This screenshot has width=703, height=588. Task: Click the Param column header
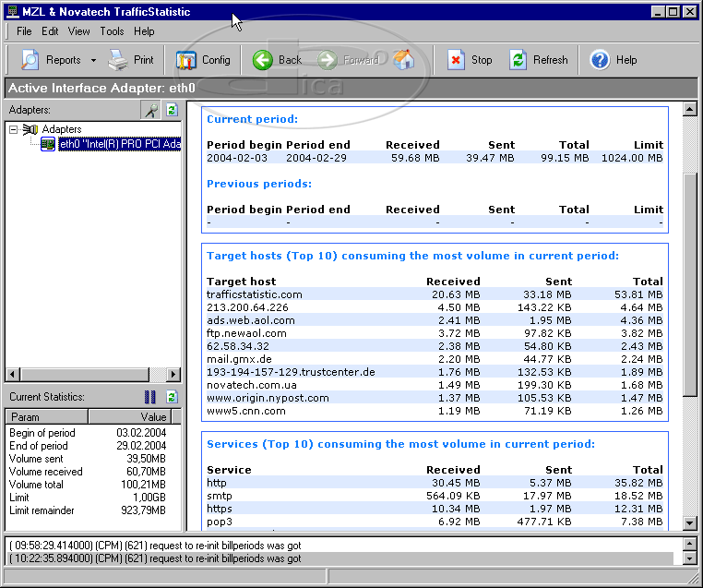click(x=24, y=416)
